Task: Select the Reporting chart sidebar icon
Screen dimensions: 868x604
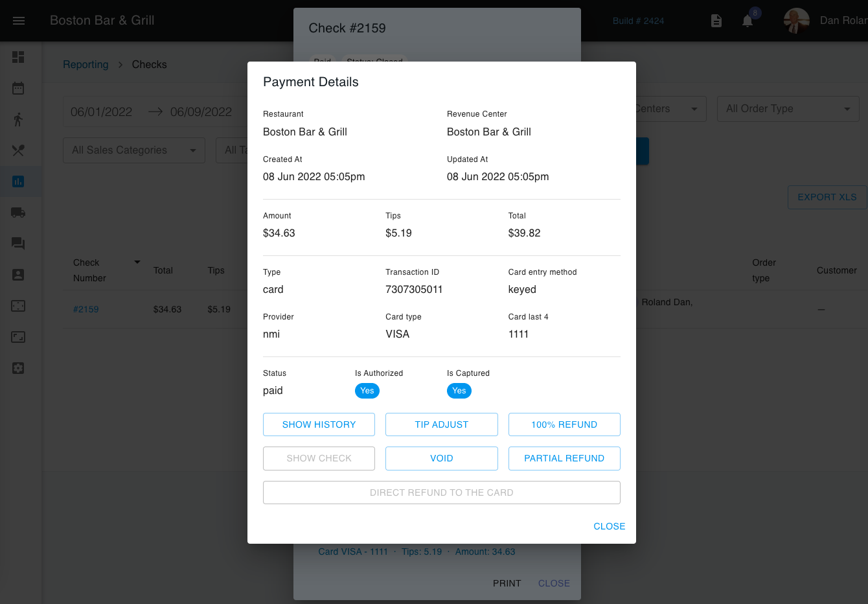Action: pyautogui.click(x=18, y=181)
